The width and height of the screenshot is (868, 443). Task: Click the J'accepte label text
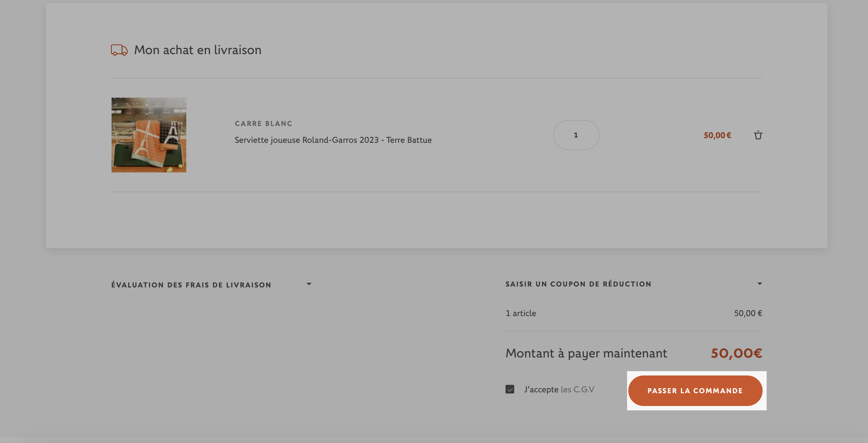pyautogui.click(x=541, y=389)
